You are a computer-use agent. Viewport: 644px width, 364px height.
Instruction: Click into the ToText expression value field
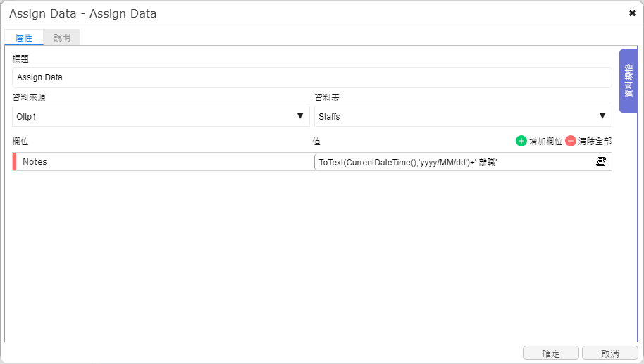coord(454,162)
